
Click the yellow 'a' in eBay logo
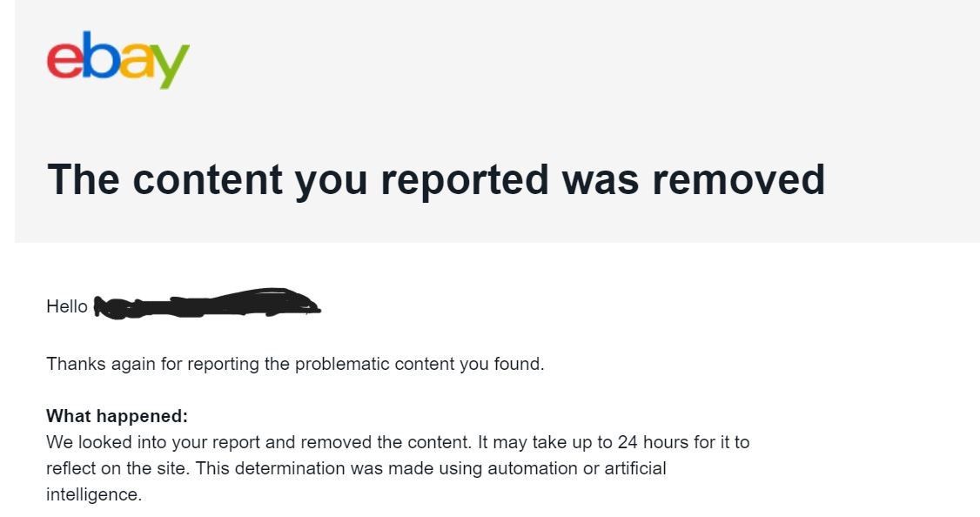[136, 61]
